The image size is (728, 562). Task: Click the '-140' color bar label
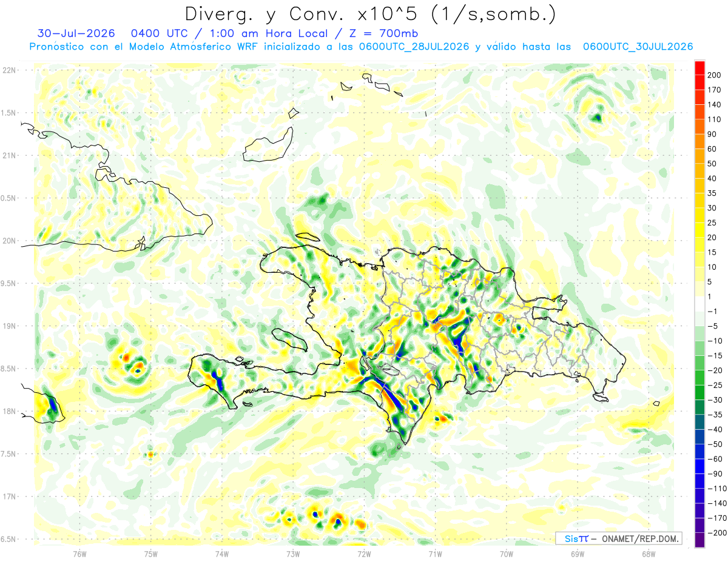[x=717, y=504]
